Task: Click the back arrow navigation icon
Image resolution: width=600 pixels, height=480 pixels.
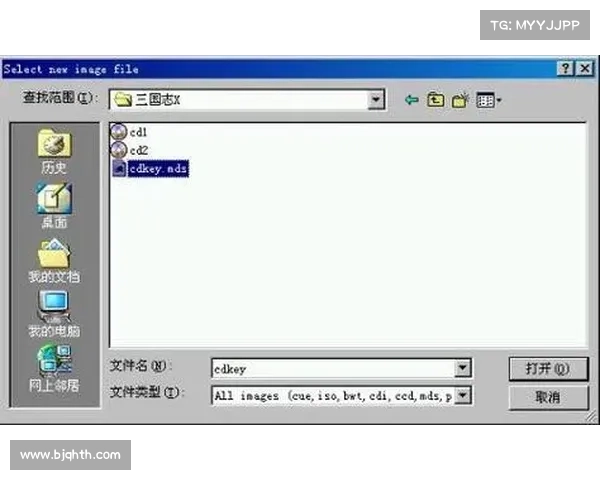Action: point(411,100)
